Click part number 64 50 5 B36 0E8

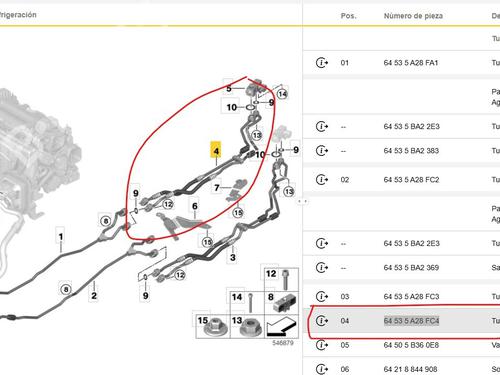411,345
